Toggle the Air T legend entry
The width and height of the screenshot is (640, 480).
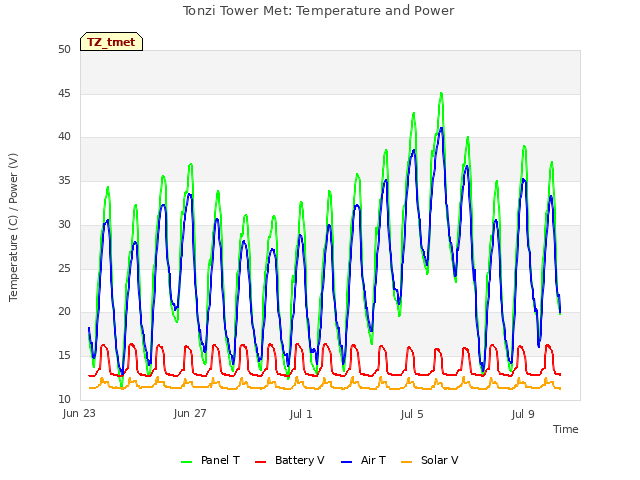[363, 460]
